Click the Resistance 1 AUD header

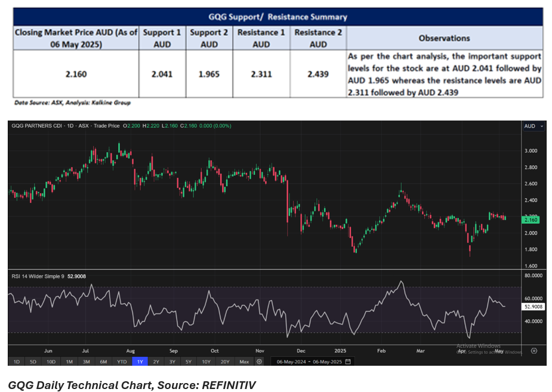(261, 38)
